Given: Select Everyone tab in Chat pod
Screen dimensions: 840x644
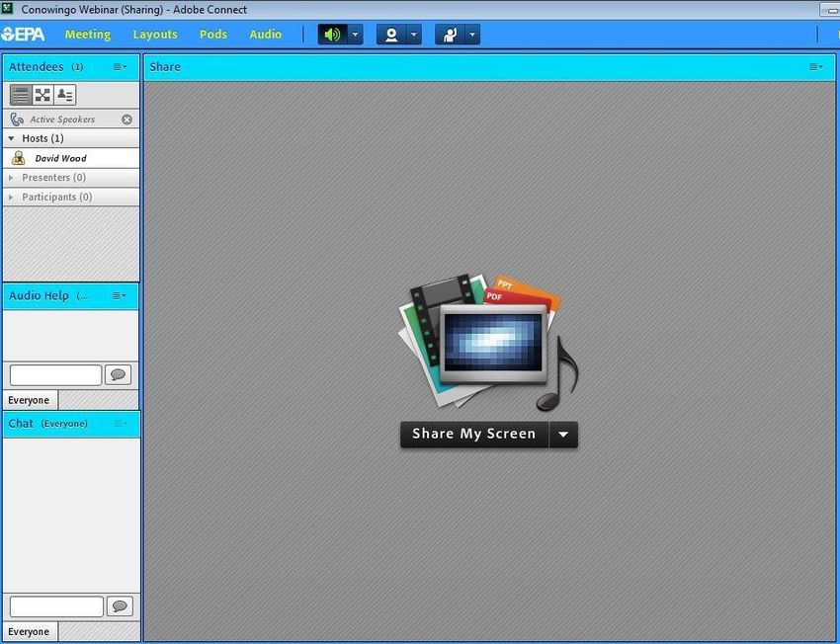Looking at the screenshot, I should click(x=29, y=632).
